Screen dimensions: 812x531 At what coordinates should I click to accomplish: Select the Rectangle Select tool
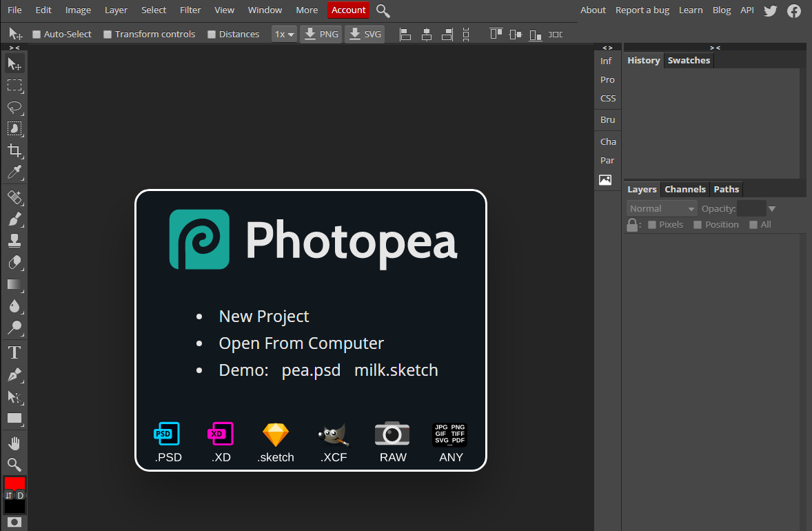click(x=14, y=86)
